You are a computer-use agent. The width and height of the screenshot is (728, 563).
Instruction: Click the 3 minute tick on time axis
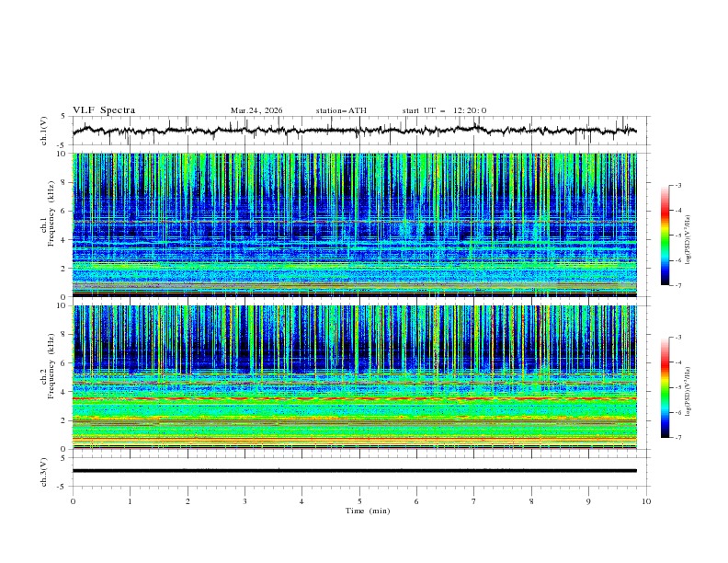tap(245, 501)
